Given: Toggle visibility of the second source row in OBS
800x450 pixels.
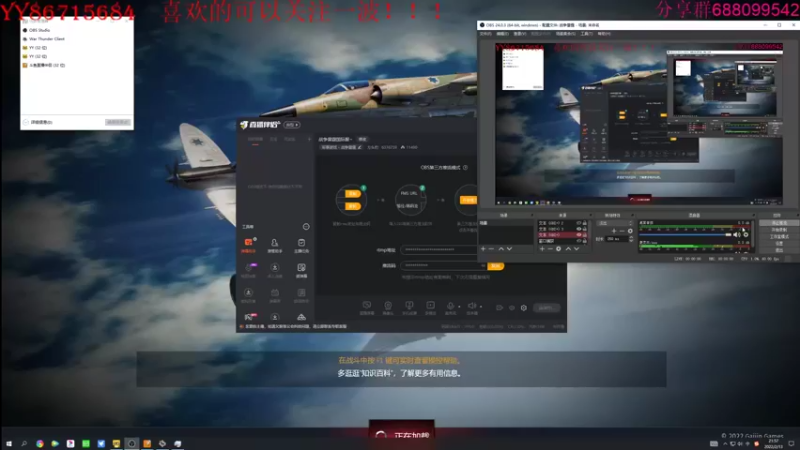Looking at the screenshot, I should coord(579,229).
